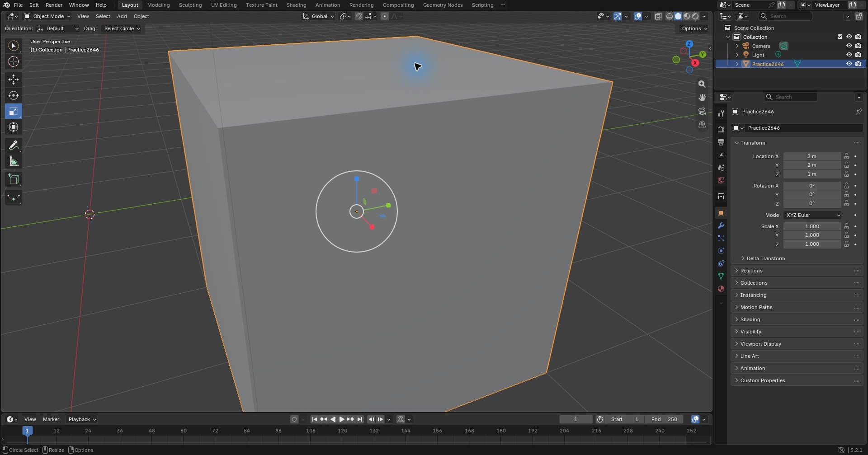Select the Cursor tool in the toolbar
Viewport: 868px width, 455px height.
coord(14,61)
